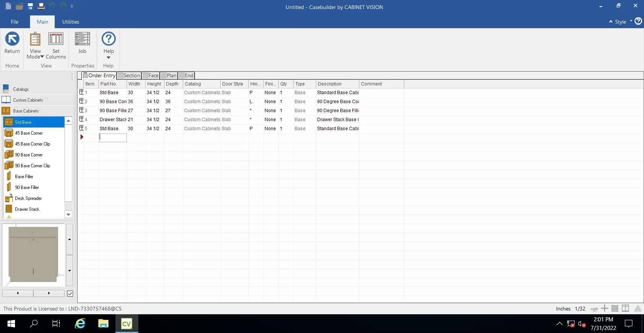Click the Part No. column header
The height and width of the screenshot is (333, 644).
(113, 84)
